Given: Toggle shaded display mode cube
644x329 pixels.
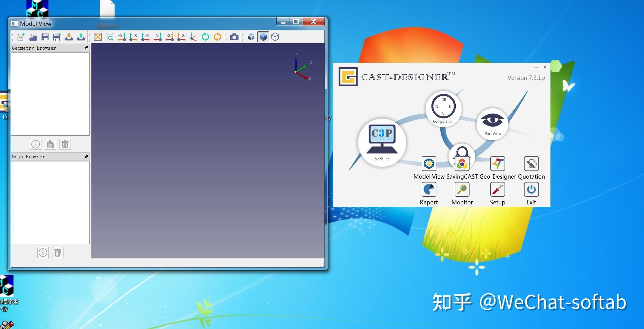Looking at the screenshot, I should pos(263,37).
